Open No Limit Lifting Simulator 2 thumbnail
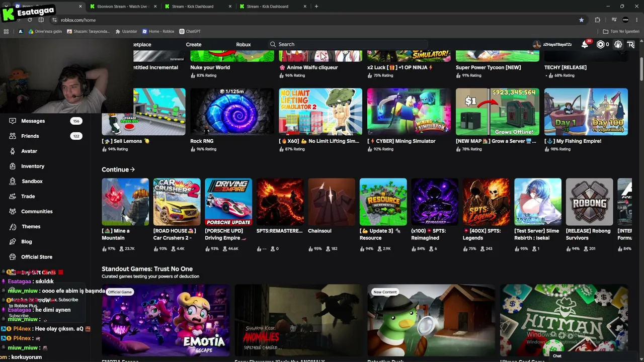644x362 pixels. point(320,112)
